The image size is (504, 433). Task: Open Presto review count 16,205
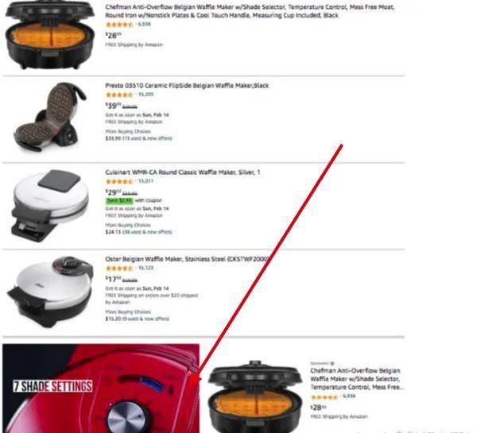tap(146, 95)
